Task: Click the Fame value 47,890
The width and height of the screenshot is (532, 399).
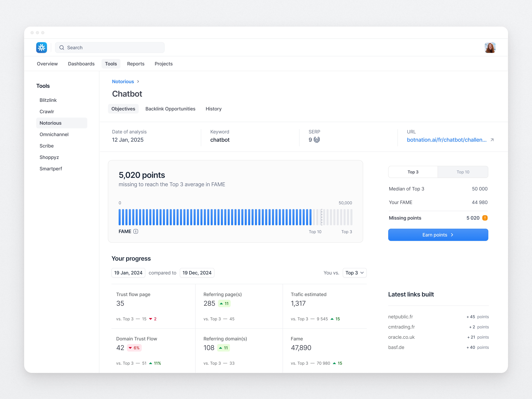Action: click(301, 348)
